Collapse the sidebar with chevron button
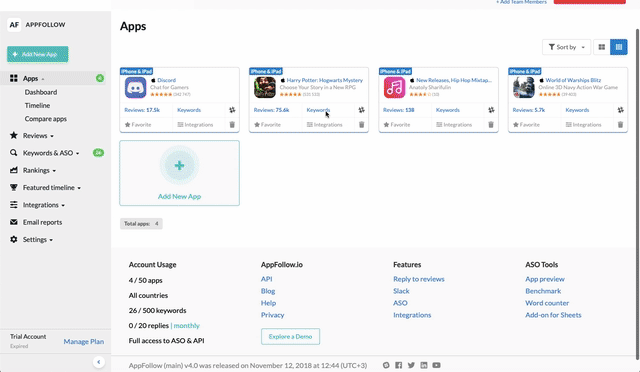The height and width of the screenshot is (372, 640). click(98, 362)
